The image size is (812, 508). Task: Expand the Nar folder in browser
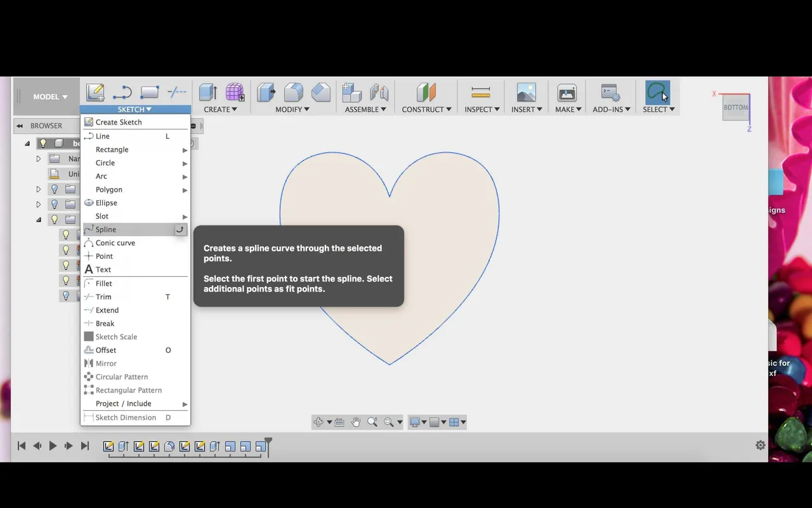tap(38, 159)
